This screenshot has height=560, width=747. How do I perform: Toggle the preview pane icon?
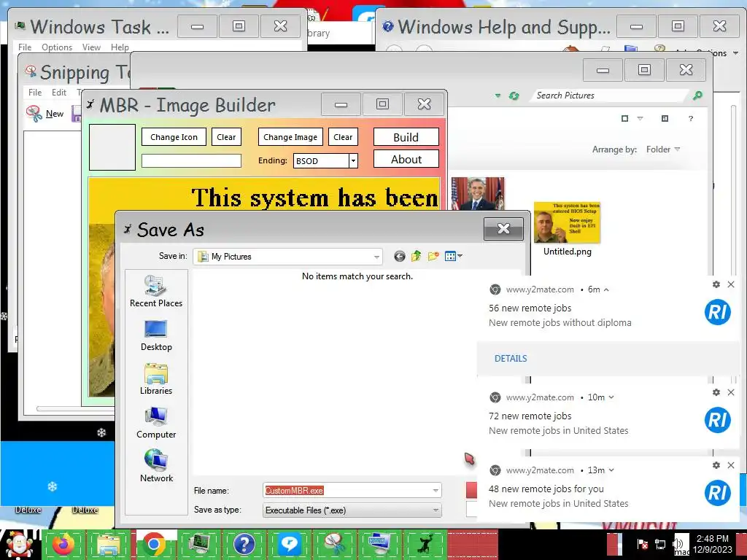point(665,119)
